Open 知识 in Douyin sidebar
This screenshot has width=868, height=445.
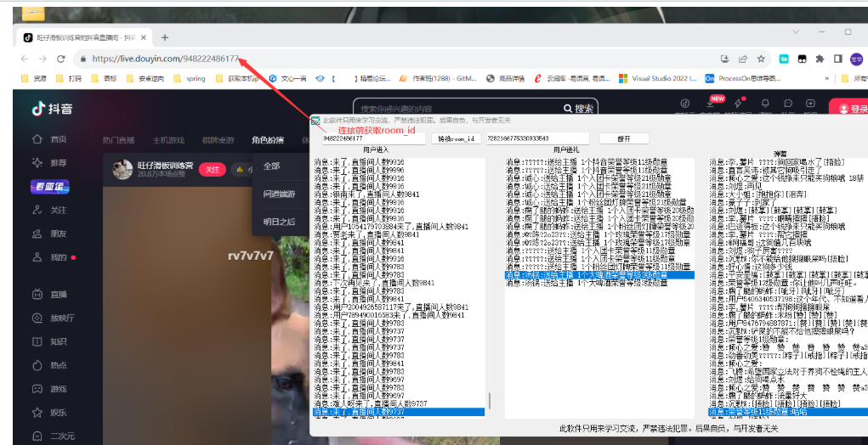point(50,341)
